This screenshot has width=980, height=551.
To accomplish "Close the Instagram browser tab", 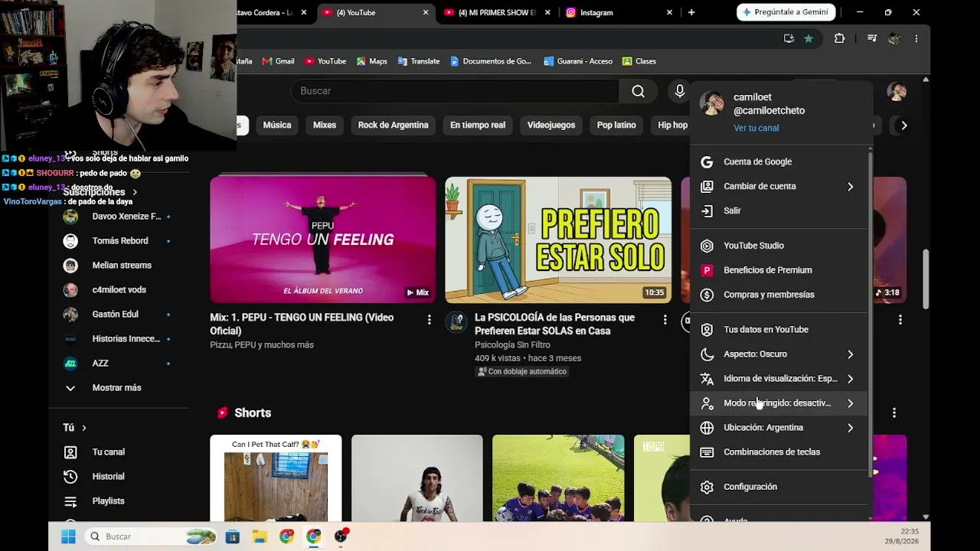I will point(669,12).
